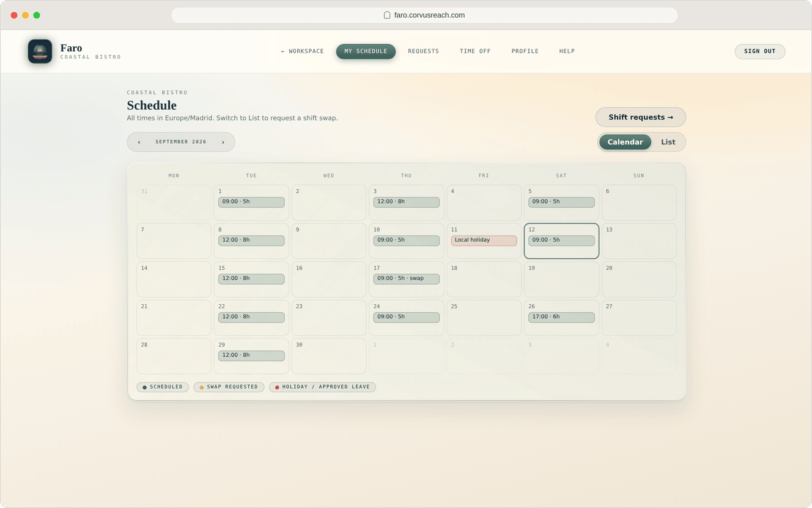812x508 pixels.
Task: Select the September 24 shift 09:00 · 5h
Action: coord(407,318)
